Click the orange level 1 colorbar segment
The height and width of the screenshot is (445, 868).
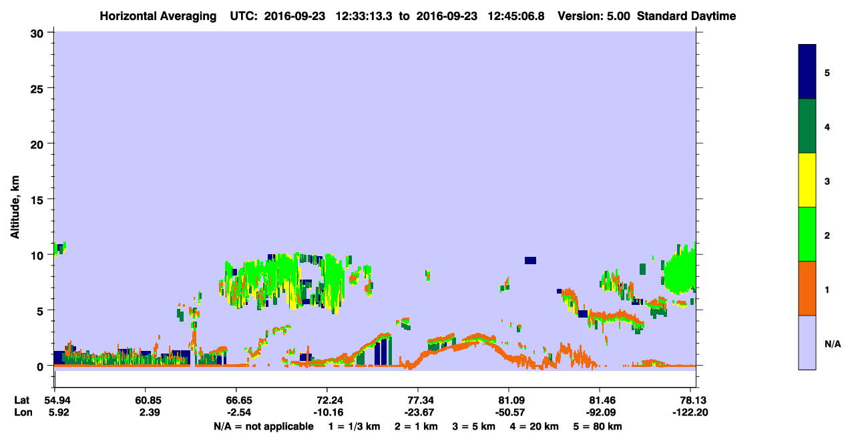click(x=807, y=288)
